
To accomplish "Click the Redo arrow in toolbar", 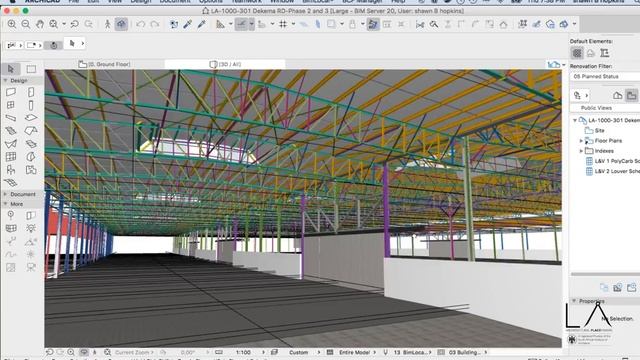I will 154,24.
